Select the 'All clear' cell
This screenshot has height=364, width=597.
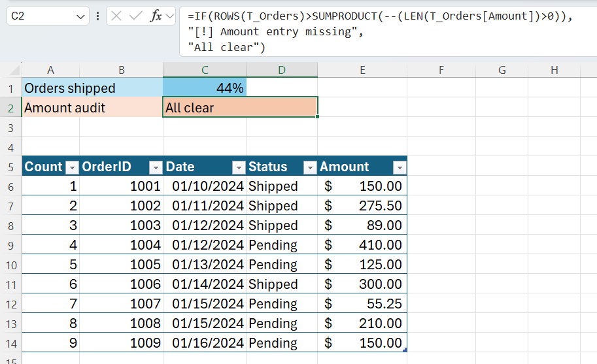[240, 108]
